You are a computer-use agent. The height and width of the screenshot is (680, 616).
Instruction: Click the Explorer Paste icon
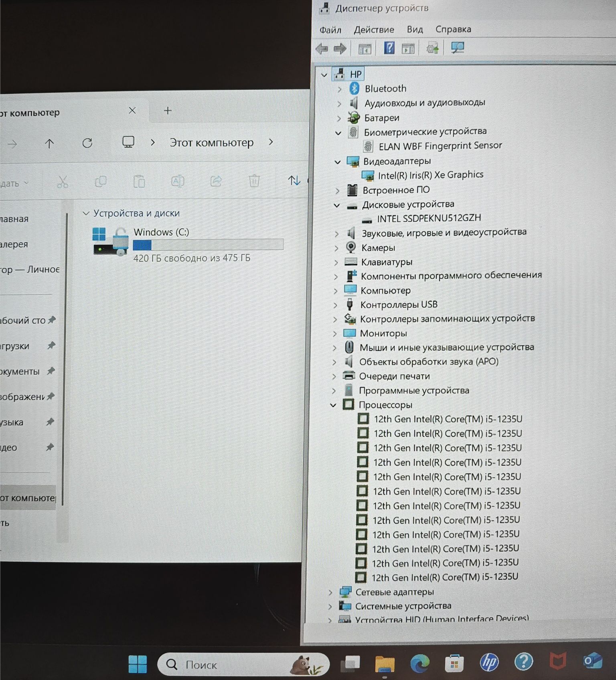[139, 181]
